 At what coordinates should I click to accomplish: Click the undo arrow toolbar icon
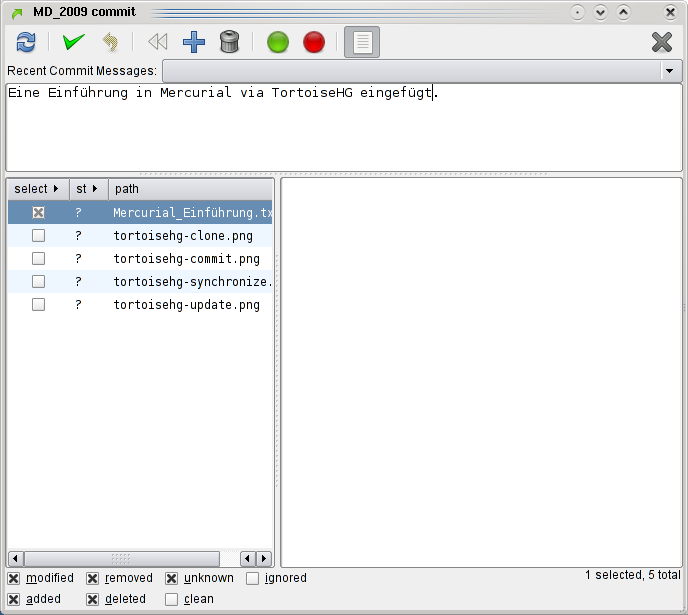coord(110,42)
